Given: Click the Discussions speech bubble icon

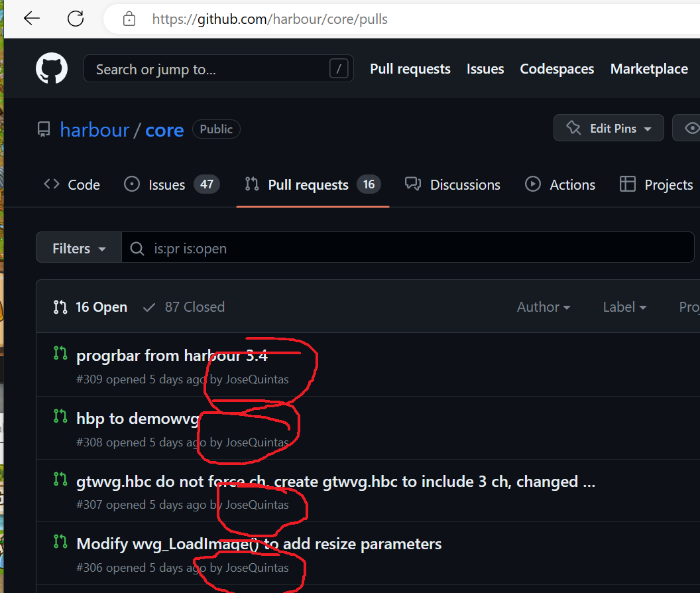Looking at the screenshot, I should (x=413, y=184).
